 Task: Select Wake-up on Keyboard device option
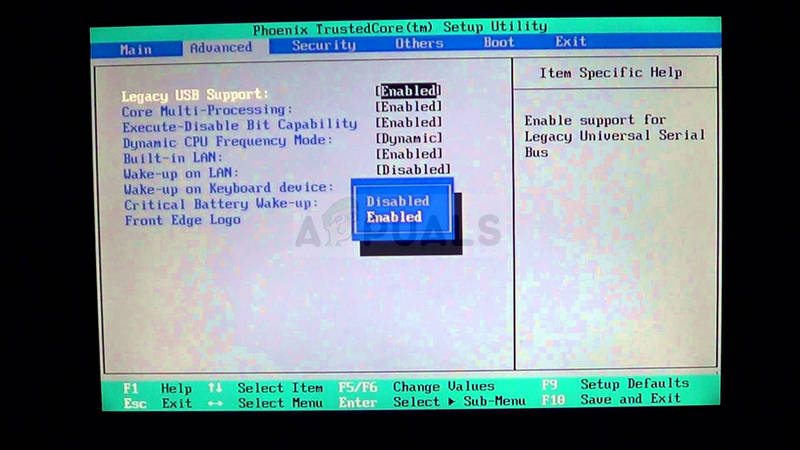(229, 188)
